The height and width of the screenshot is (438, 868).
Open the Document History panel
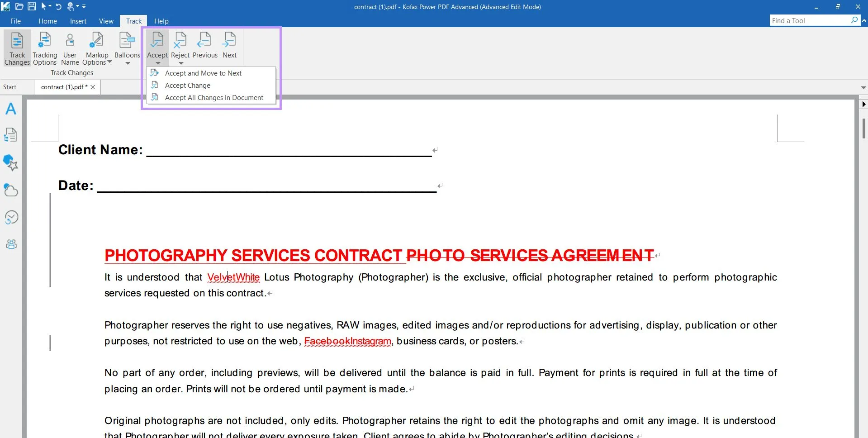(x=10, y=217)
